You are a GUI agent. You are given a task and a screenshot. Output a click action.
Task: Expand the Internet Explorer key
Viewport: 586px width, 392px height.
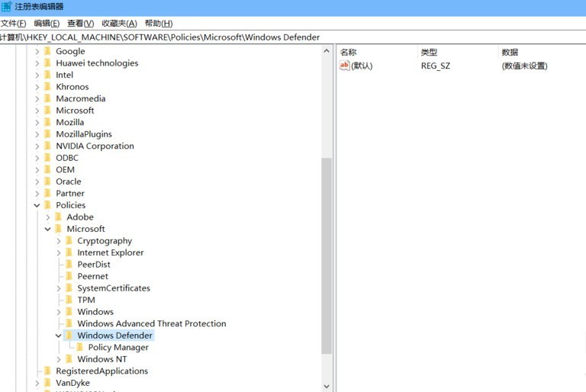click(x=58, y=252)
